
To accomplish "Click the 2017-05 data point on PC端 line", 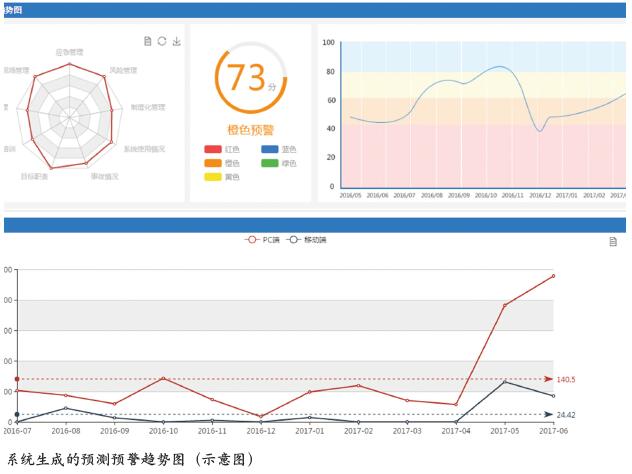I will point(505,305).
